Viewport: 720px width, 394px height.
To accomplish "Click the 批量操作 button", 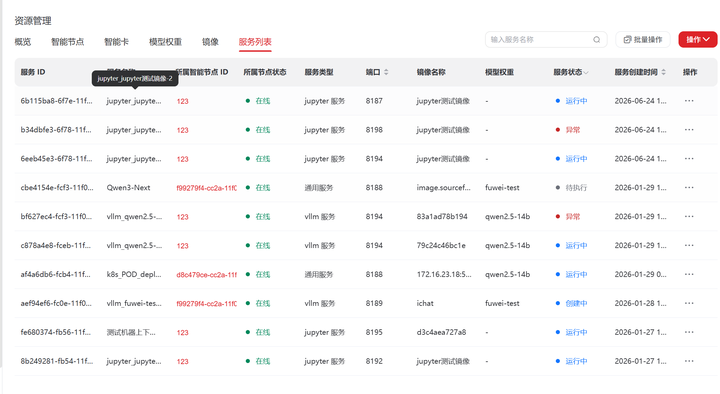I will pos(643,39).
